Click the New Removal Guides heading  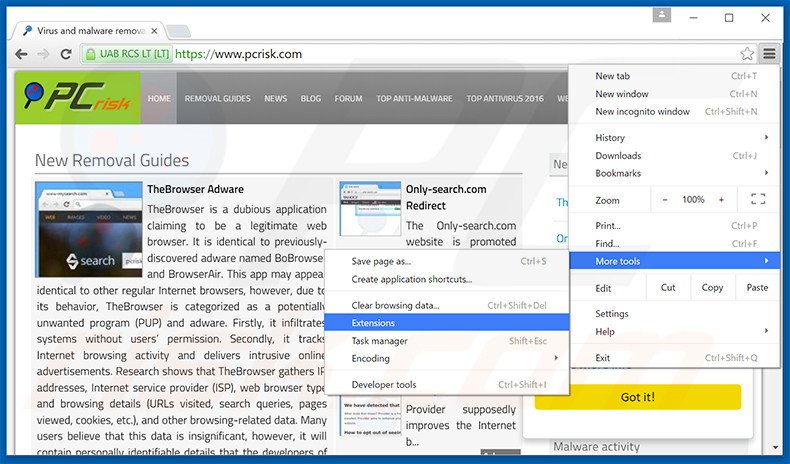tap(112, 161)
